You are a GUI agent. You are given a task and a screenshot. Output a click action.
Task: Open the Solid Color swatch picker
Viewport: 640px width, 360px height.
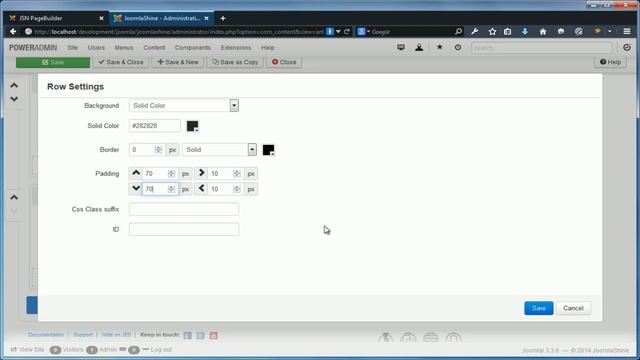[192, 126]
